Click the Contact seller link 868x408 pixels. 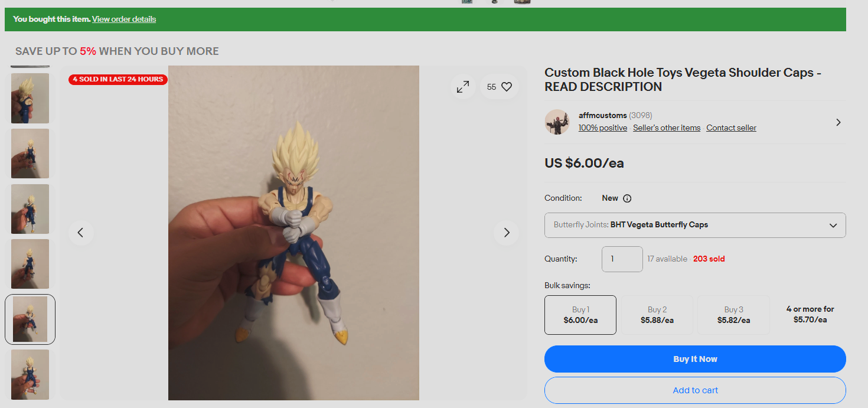731,128
